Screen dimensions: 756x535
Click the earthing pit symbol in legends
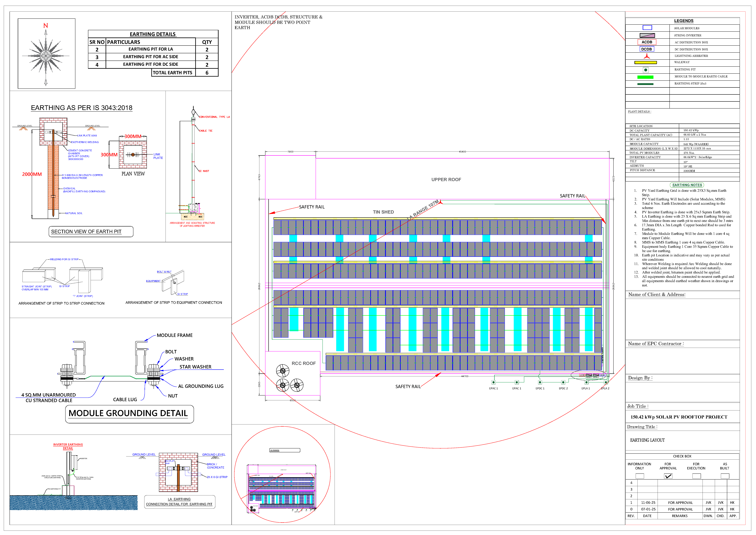click(x=646, y=70)
